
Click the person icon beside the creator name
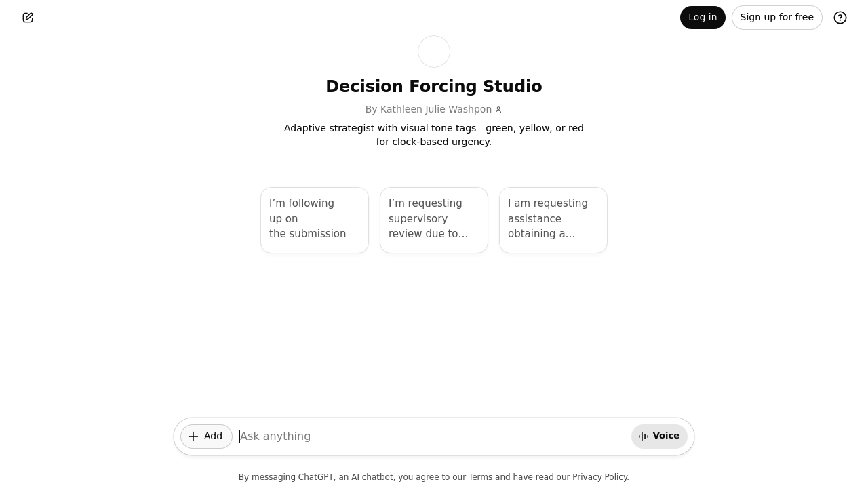pyautogui.click(x=498, y=109)
